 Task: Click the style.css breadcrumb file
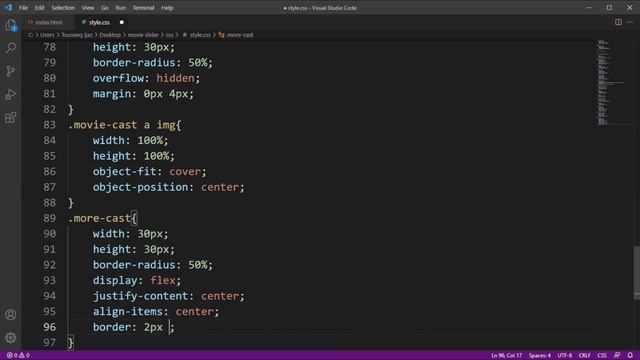(197, 35)
